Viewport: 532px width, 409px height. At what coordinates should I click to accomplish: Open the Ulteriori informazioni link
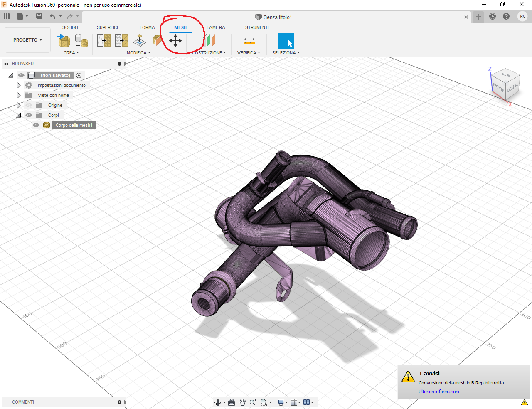click(438, 392)
